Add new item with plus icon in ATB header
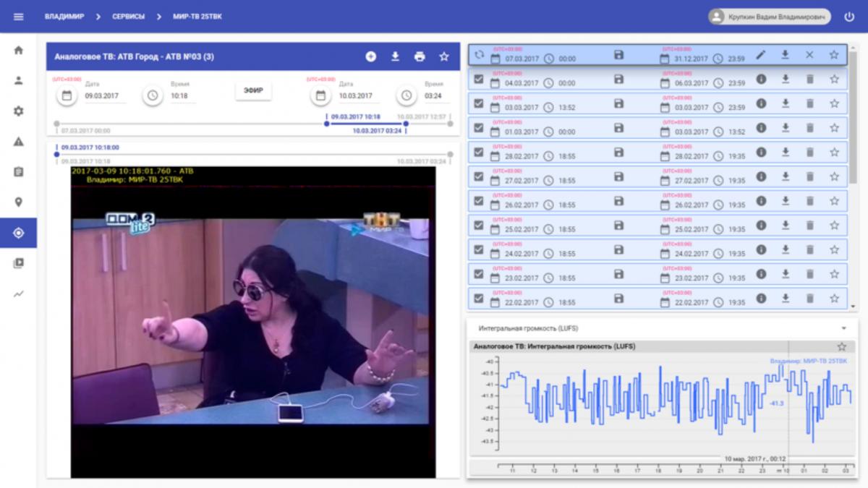The width and height of the screenshot is (868, 488). pos(370,56)
